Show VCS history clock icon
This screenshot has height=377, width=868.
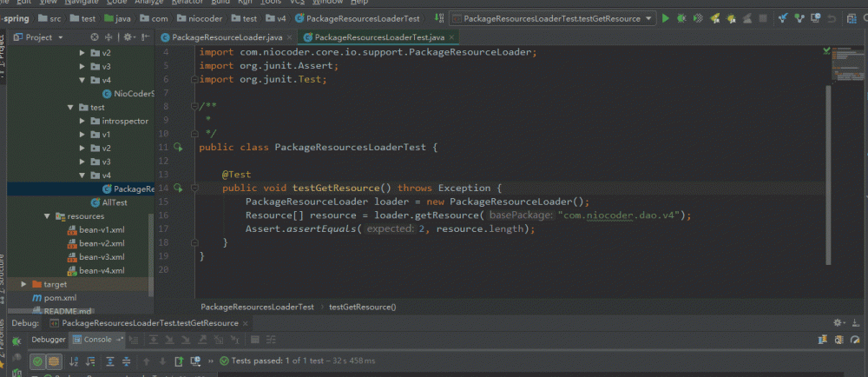click(815, 18)
